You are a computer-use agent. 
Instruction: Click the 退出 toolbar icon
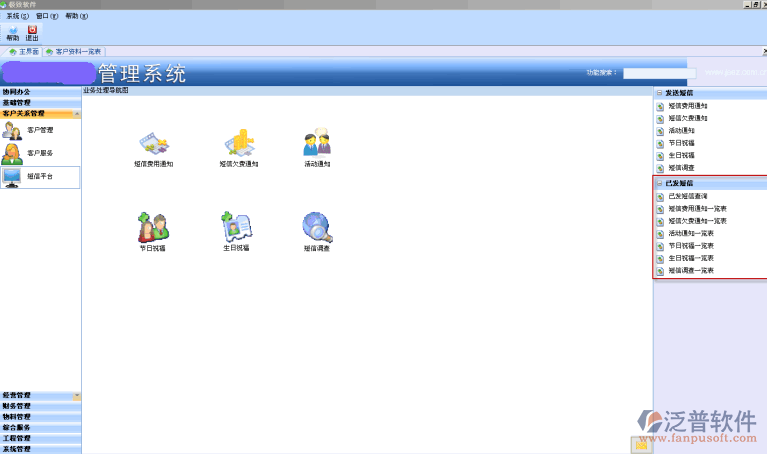(32, 33)
